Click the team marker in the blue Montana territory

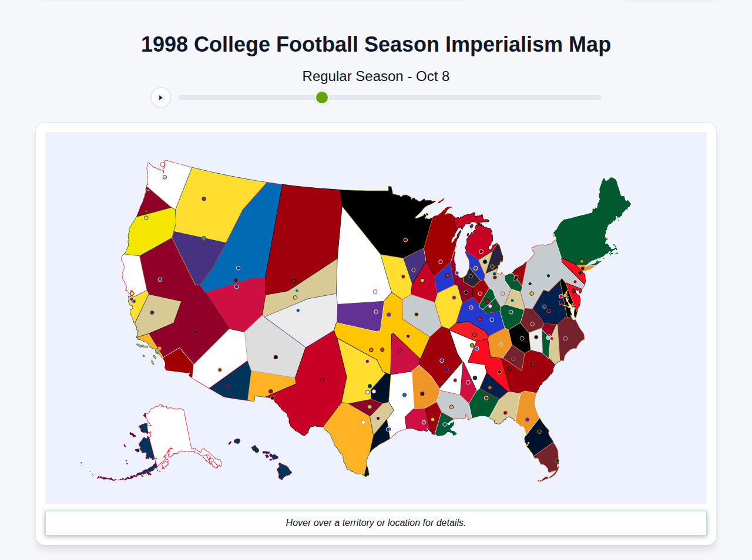coord(237,267)
